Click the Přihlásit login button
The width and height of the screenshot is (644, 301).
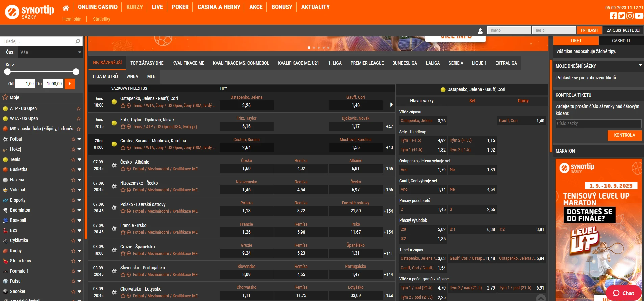(589, 30)
